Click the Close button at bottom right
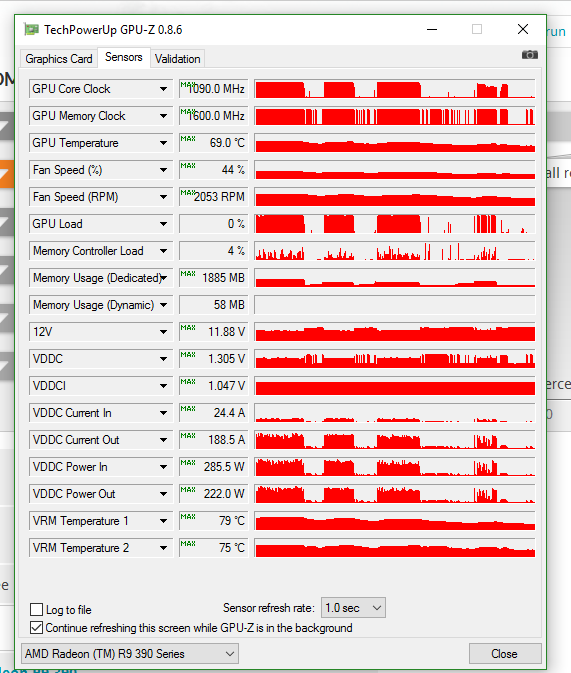 (504, 654)
